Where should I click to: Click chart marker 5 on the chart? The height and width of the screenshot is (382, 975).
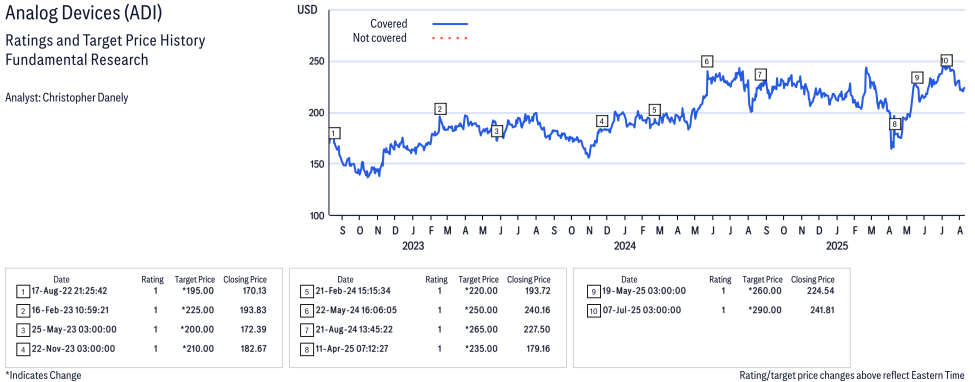[654, 110]
